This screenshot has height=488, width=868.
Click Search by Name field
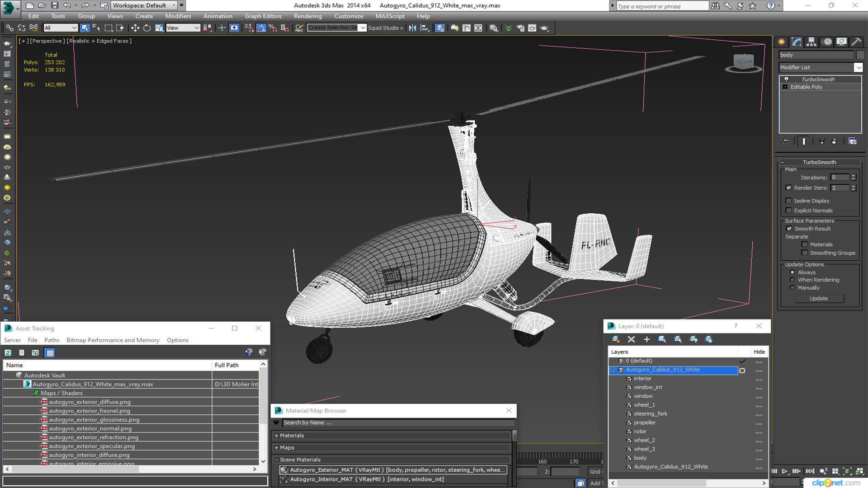pyautogui.click(x=398, y=423)
